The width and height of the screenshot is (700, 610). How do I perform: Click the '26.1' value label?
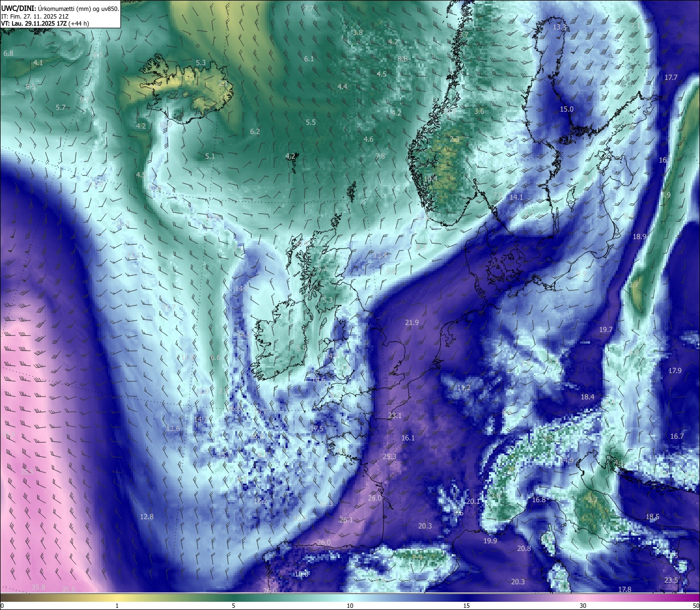click(x=346, y=520)
